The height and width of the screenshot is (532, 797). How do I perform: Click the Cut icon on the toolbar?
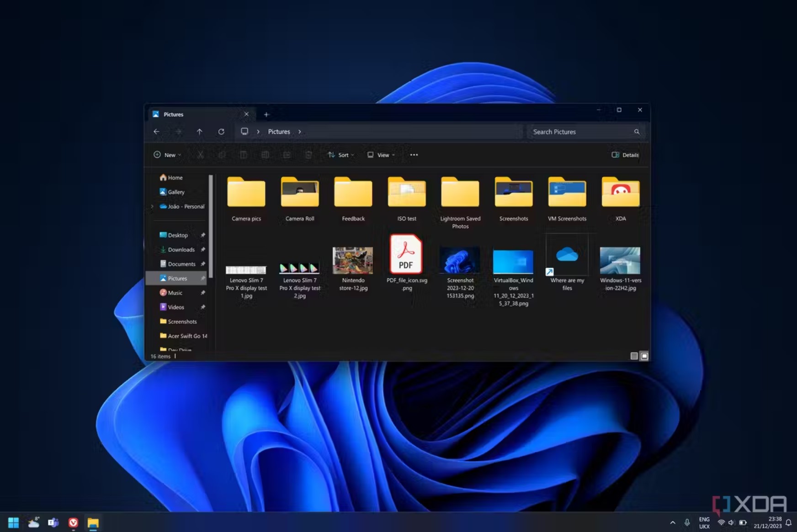200,155
